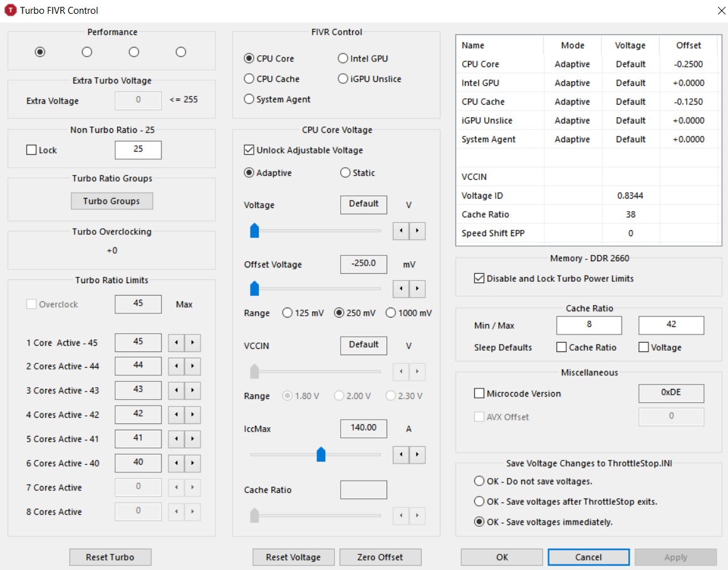Screen dimensions: 728x570
Task: Decrease the 5 Cores Active ratio arrow
Action: (177, 438)
